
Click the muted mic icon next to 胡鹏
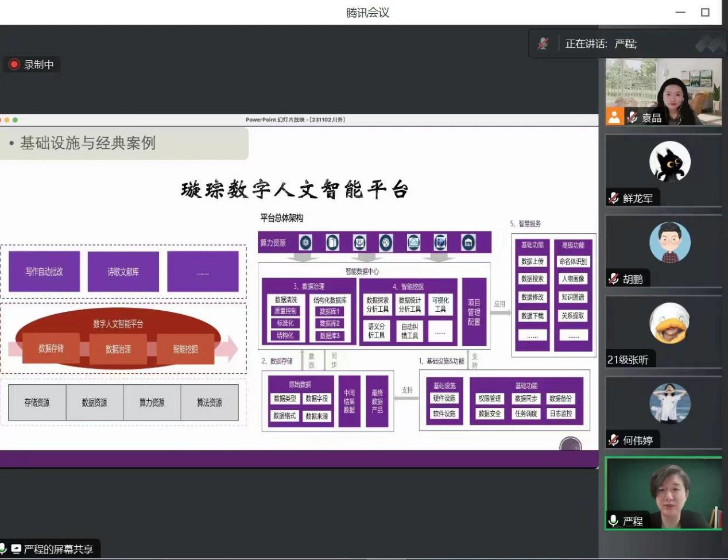(614, 279)
